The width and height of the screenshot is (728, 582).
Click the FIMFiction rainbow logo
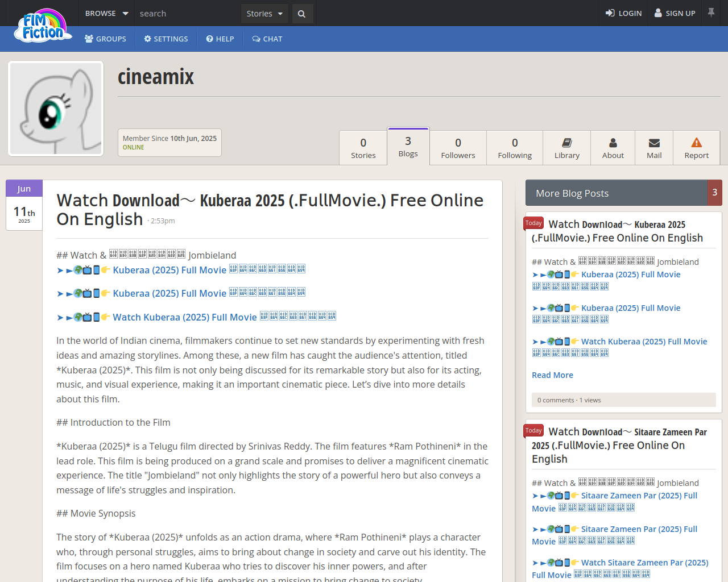(43, 26)
